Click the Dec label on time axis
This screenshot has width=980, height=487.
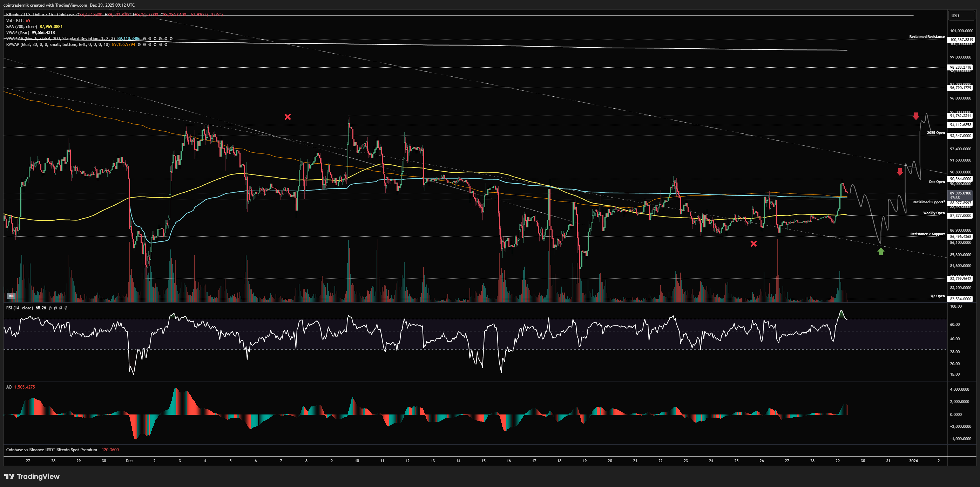129,461
